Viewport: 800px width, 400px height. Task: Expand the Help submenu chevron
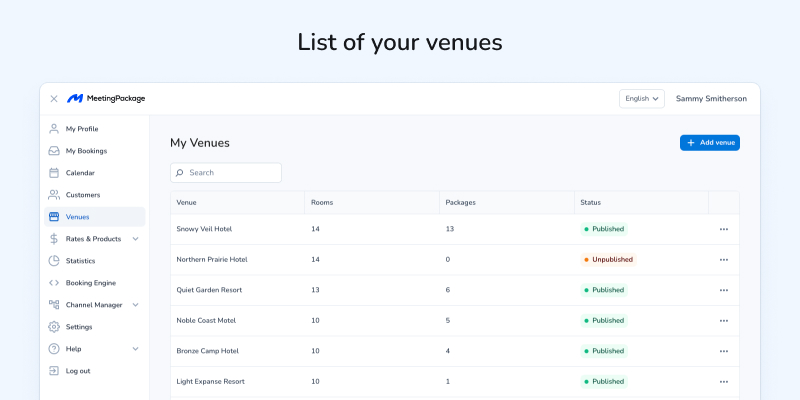[x=135, y=349]
